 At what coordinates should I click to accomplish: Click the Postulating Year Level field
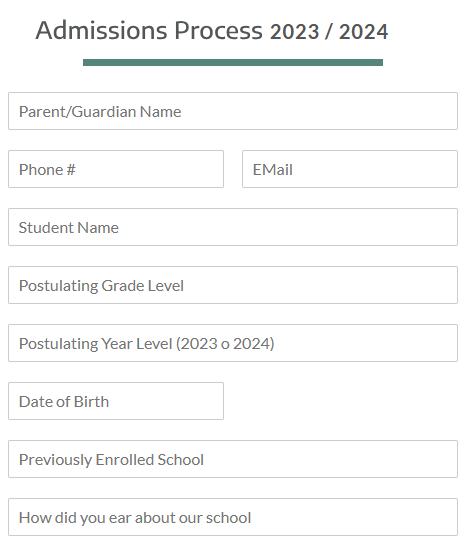point(233,343)
